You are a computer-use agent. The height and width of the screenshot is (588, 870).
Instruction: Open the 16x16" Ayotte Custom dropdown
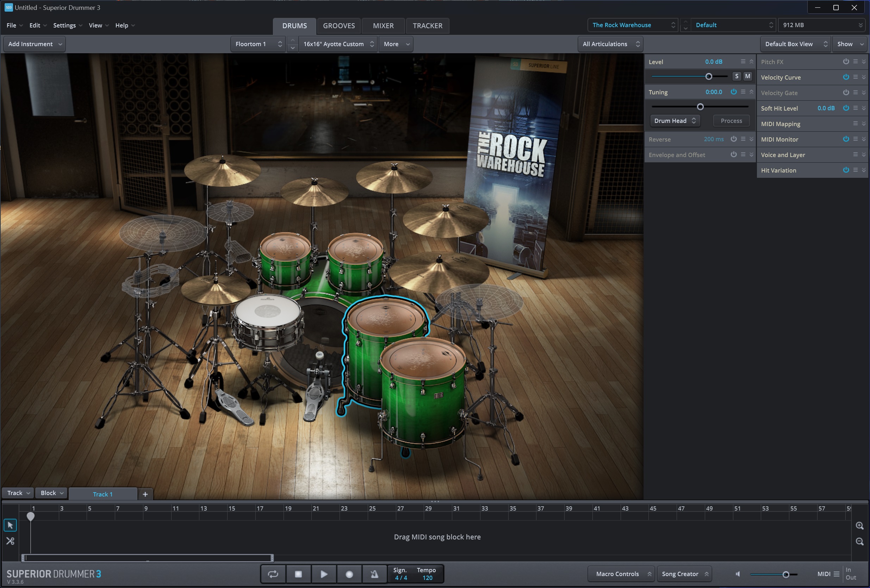click(x=338, y=44)
